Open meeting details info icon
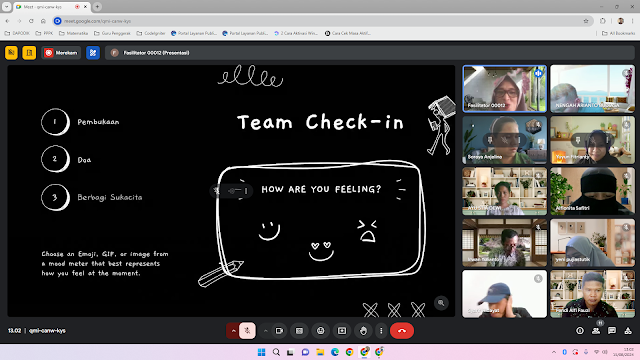Image resolution: width=640 pixels, height=360 pixels. tap(580, 331)
